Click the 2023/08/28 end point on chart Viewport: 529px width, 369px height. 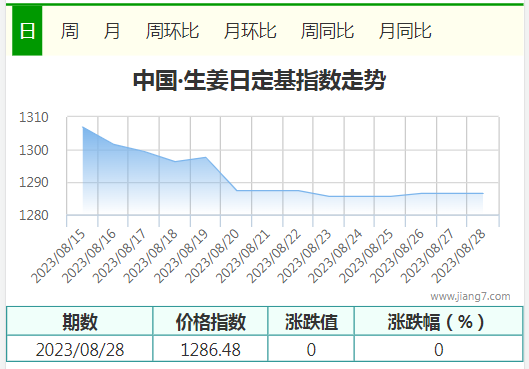(483, 194)
